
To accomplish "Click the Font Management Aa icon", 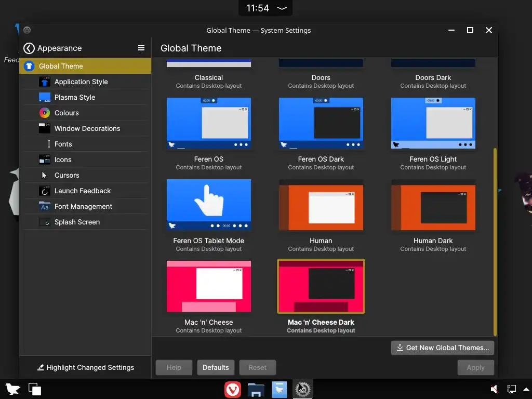I will 45,207.
